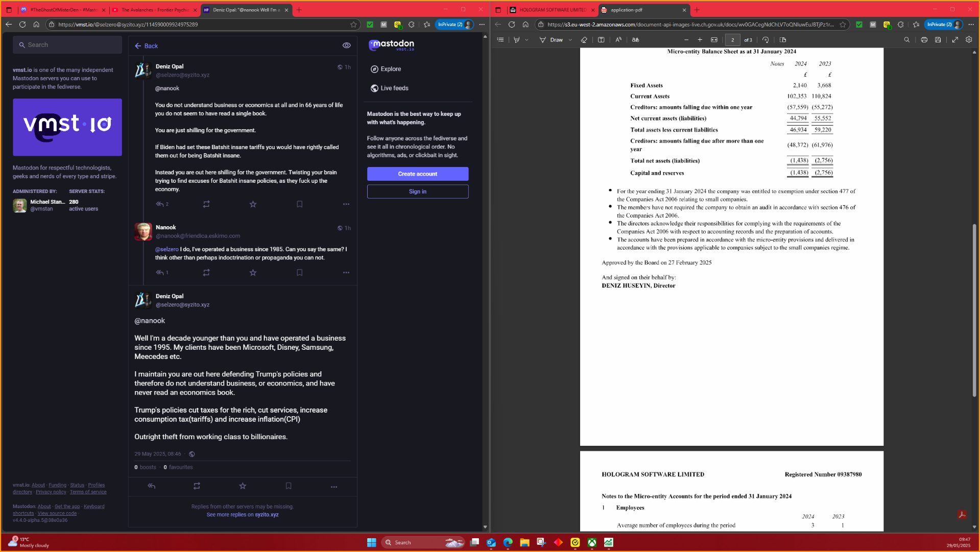Boost Nanook's post
980x552 pixels.
[x=206, y=273]
